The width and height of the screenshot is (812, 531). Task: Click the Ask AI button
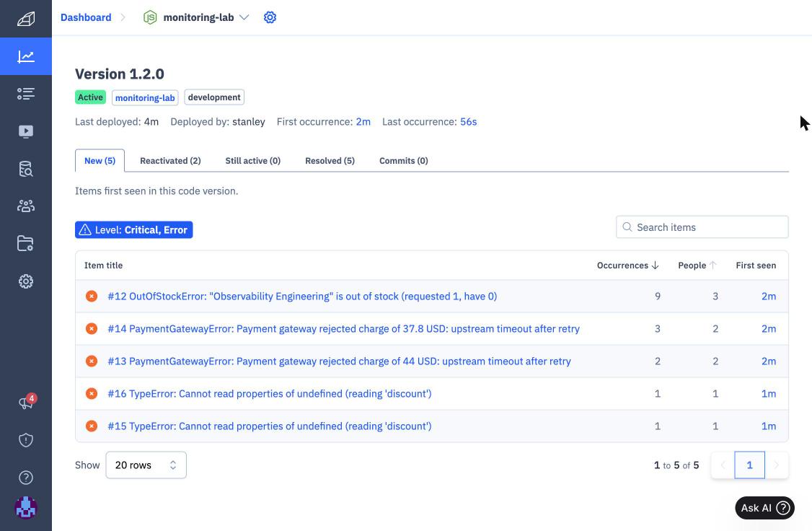(x=764, y=508)
